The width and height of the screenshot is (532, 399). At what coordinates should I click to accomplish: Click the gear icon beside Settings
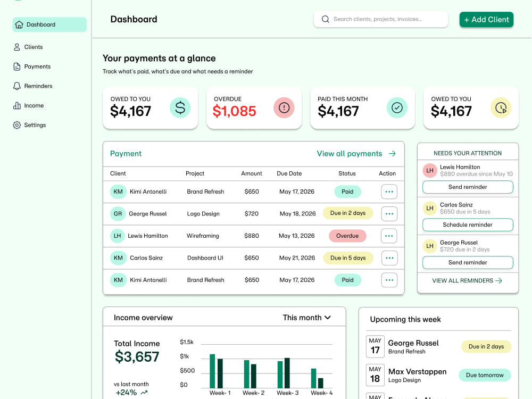(17, 125)
